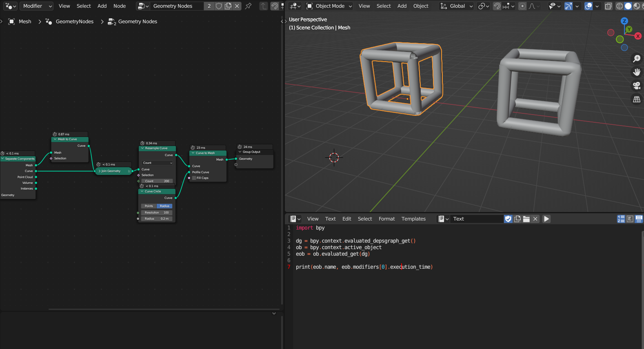The image size is (644, 349).
Task: Collapse the Mesh to Curve node
Action: pos(55,139)
